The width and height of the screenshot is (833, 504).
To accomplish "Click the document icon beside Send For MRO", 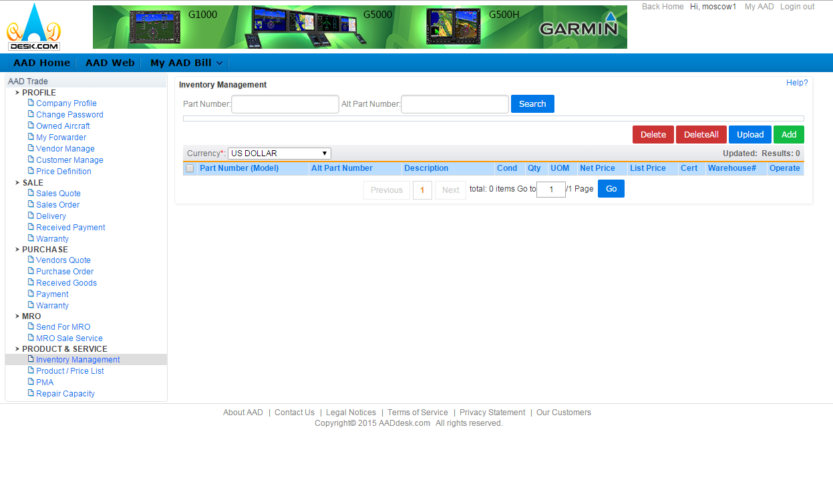I will tap(31, 326).
